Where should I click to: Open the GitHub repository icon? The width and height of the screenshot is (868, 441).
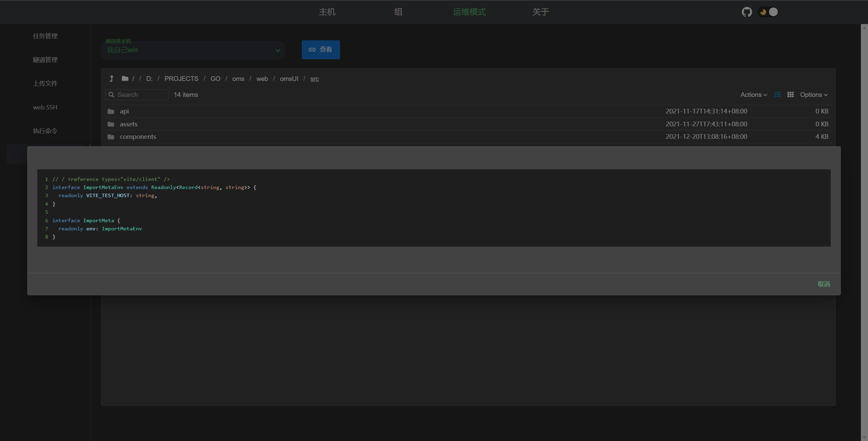(747, 12)
